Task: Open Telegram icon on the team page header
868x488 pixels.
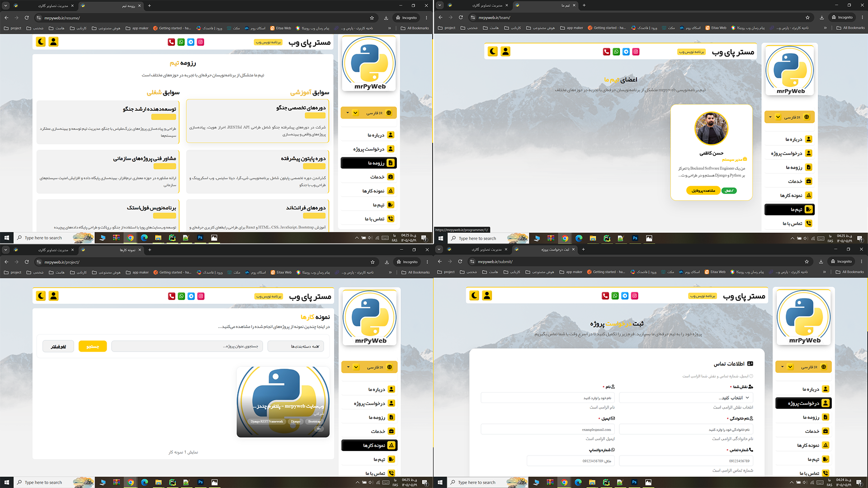Action: (x=626, y=52)
